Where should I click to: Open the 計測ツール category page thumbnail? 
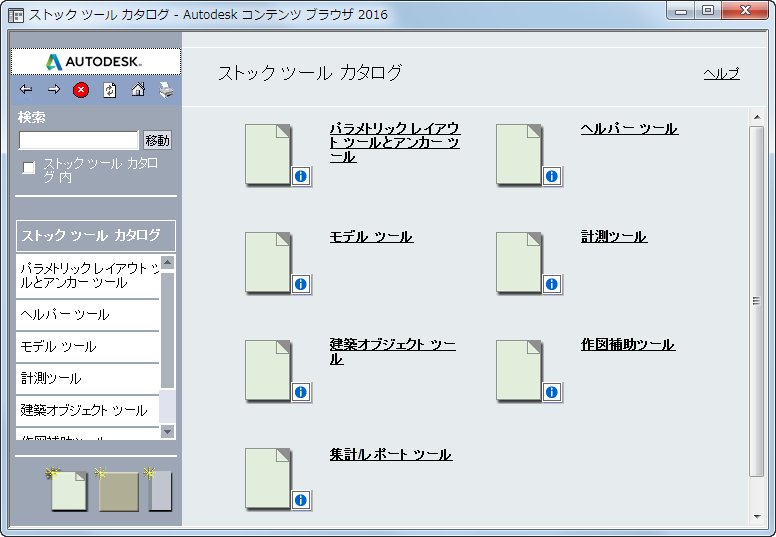pos(519,262)
